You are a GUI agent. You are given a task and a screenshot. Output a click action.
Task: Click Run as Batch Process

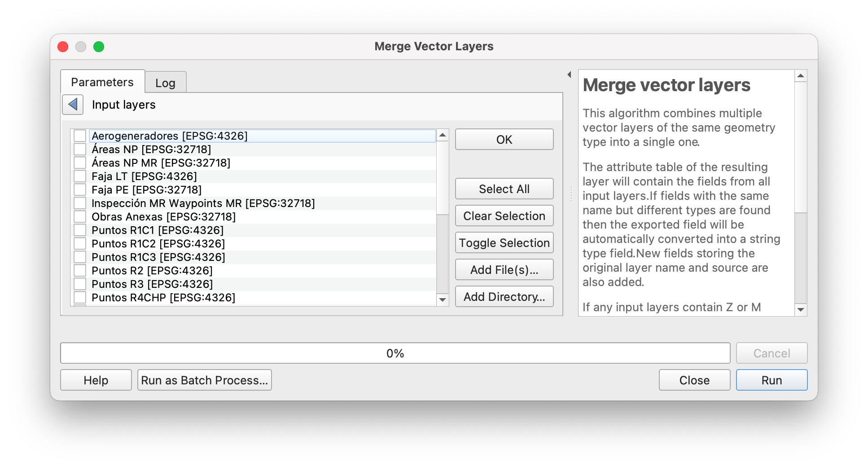coord(204,380)
